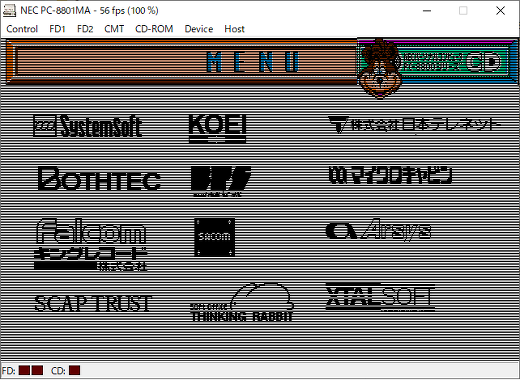Select the Micro Cabin katakana logo
Viewport: 520px width, 380px height.
pos(390,175)
